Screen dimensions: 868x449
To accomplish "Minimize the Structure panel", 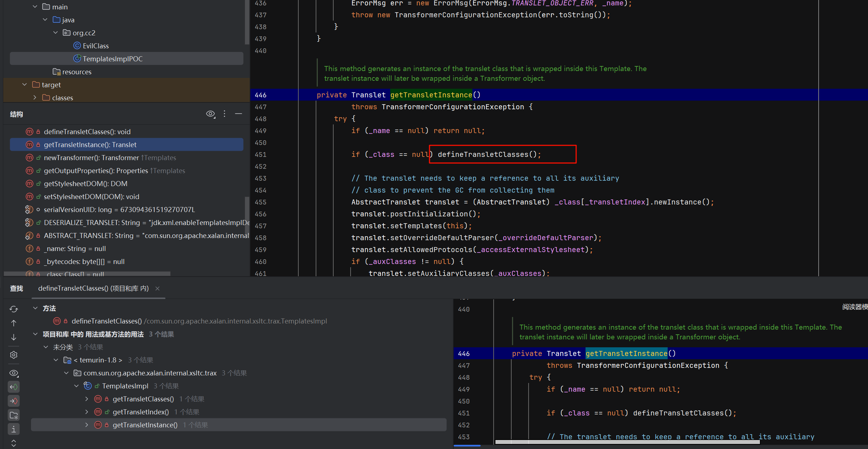I will (239, 114).
